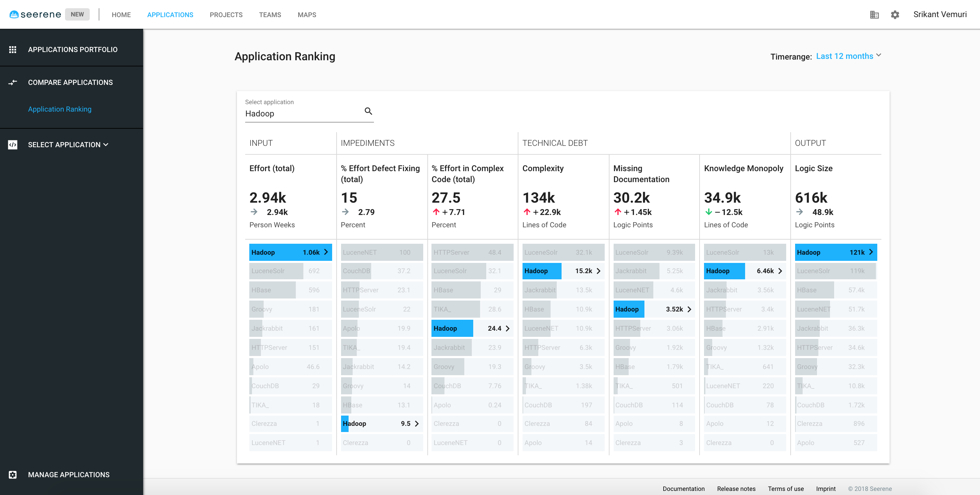
Task: Open the Release notes link
Action: (736, 488)
